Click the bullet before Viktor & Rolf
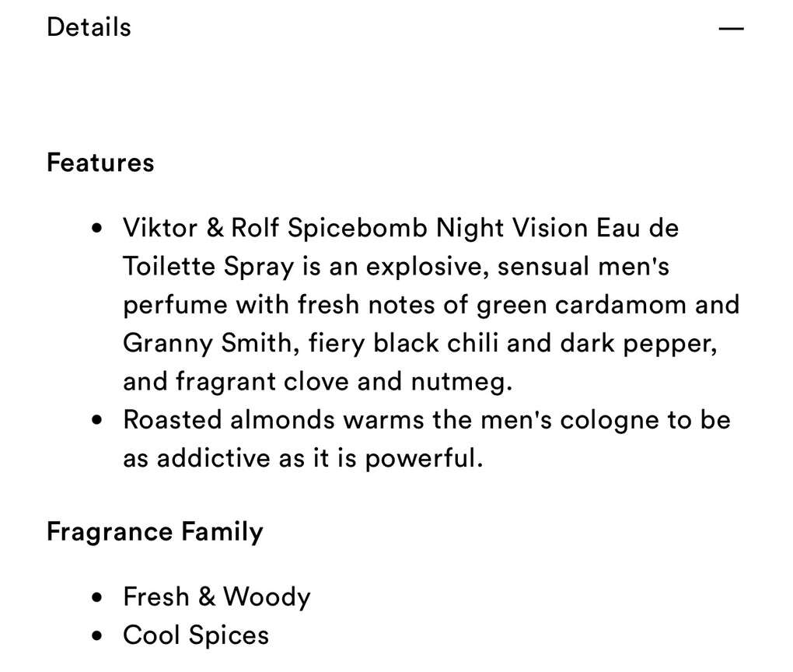The image size is (793, 672). pos(97,229)
